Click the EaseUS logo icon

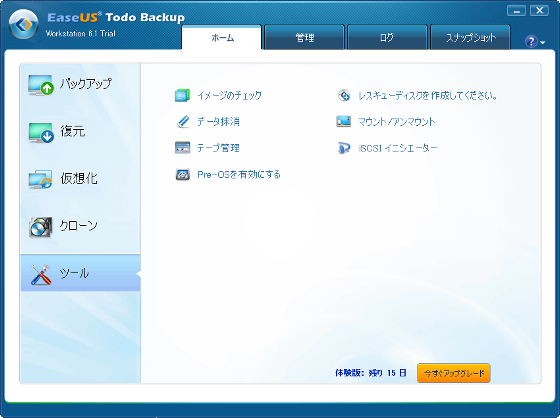24,24
